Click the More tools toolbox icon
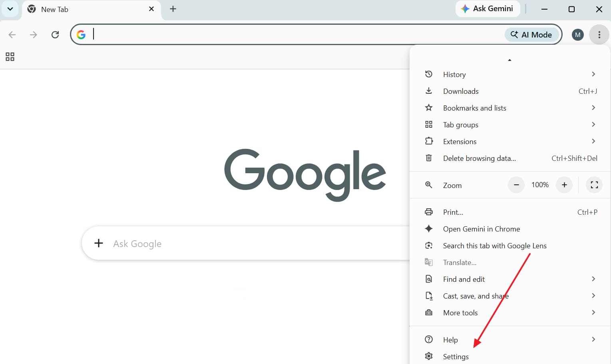 click(x=429, y=313)
